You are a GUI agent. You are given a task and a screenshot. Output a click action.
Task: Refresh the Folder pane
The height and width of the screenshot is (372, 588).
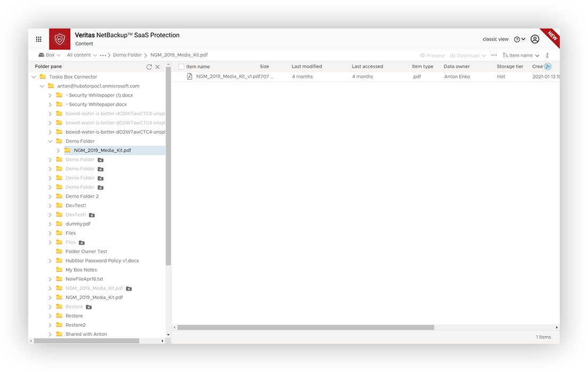point(149,67)
